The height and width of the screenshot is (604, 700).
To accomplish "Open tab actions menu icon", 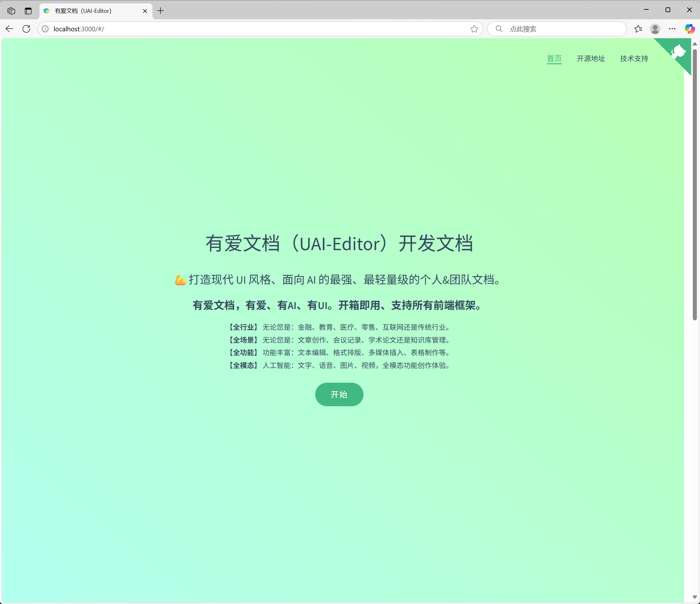I will tap(28, 11).
